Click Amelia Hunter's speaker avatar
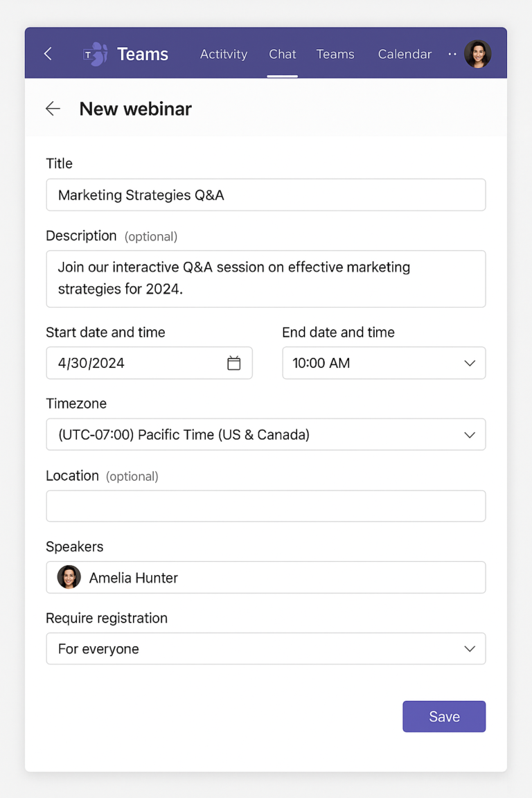 [x=68, y=577]
